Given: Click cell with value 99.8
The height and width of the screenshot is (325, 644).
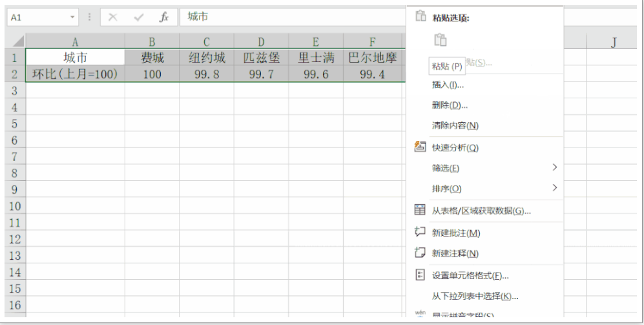Looking at the screenshot, I should pyautogui.click(x=207, y=74).
